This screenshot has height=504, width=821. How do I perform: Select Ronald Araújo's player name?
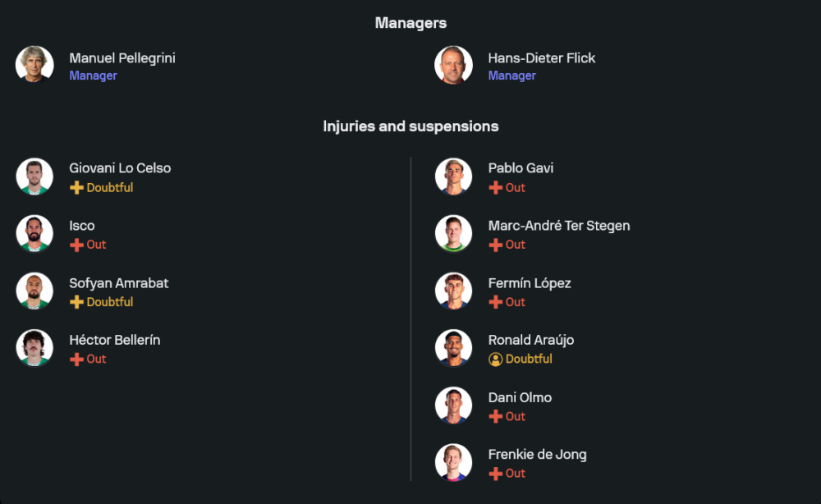click(530, 340)
